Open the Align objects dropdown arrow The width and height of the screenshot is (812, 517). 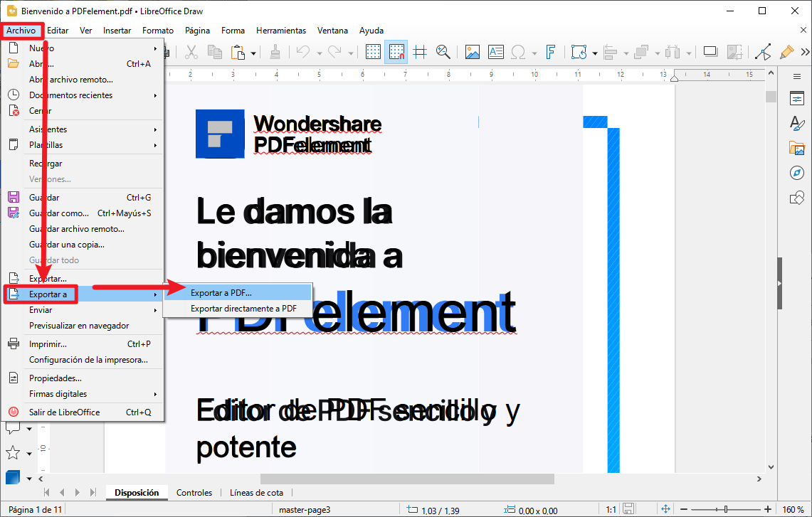coord(626,53)
